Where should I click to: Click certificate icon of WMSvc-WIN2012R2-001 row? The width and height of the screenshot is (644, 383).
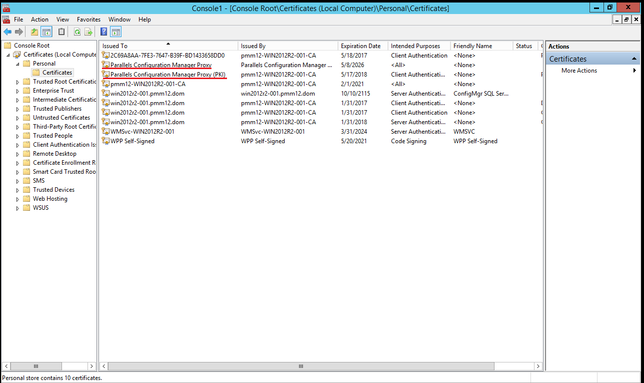point(106,131)
